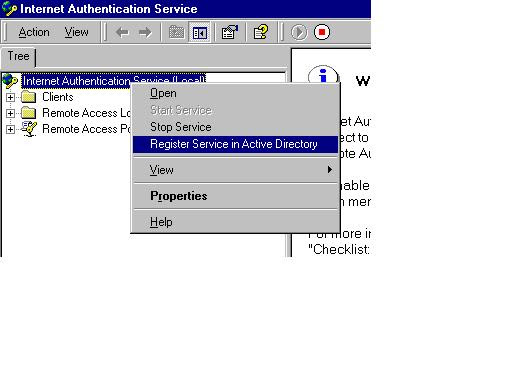The width and height of the screenshot is (512, 384).
Task: Choose Properties from the context menu
Action: click(x=235, y=196)
